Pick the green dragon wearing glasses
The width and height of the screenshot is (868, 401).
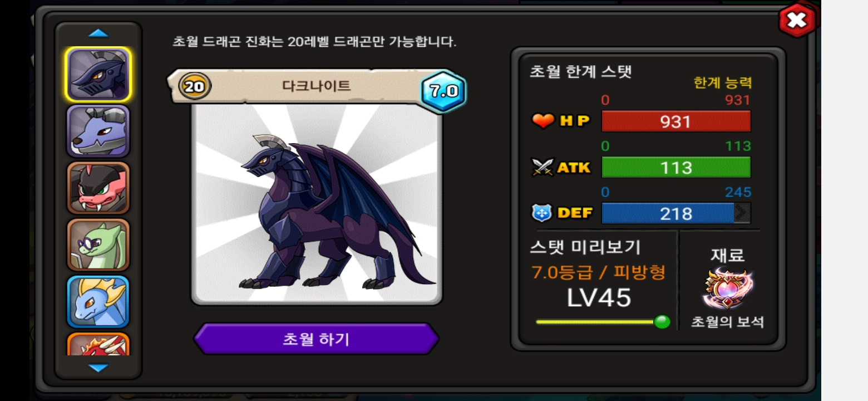98,245
